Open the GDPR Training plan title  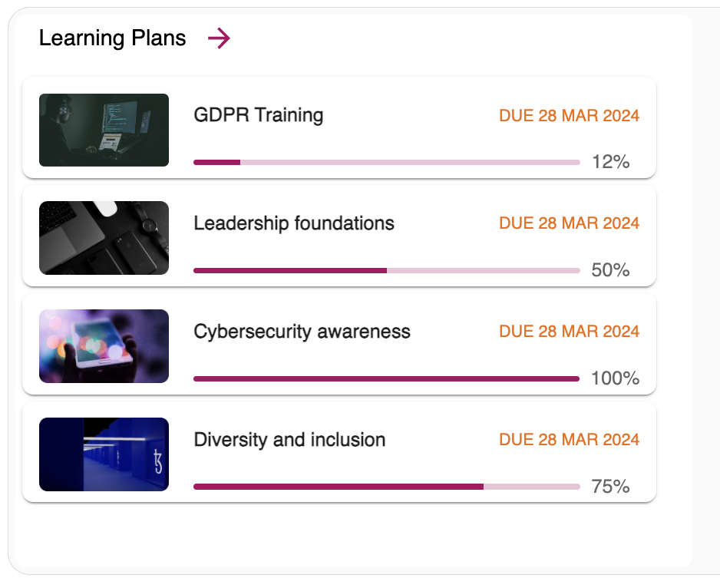258,115
